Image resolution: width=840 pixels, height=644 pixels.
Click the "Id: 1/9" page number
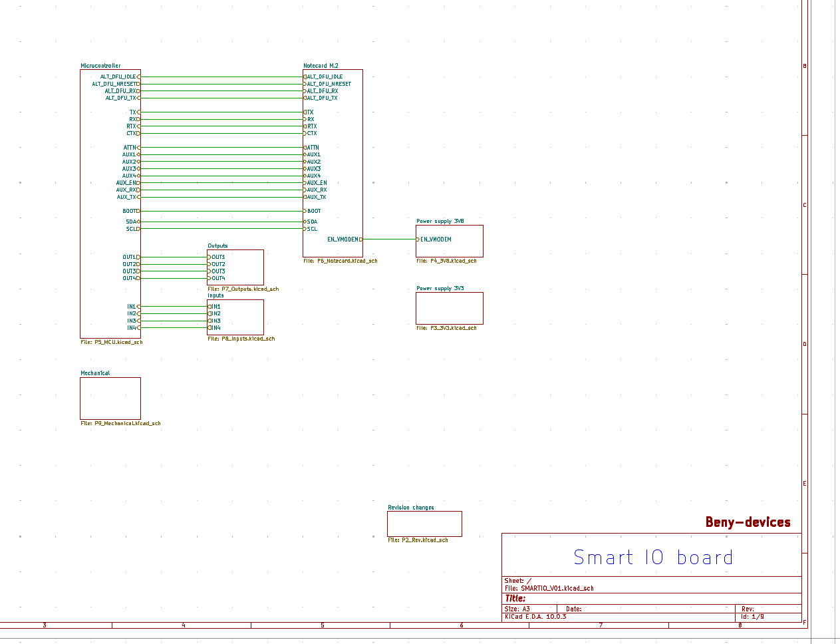(x=753, y=617)
